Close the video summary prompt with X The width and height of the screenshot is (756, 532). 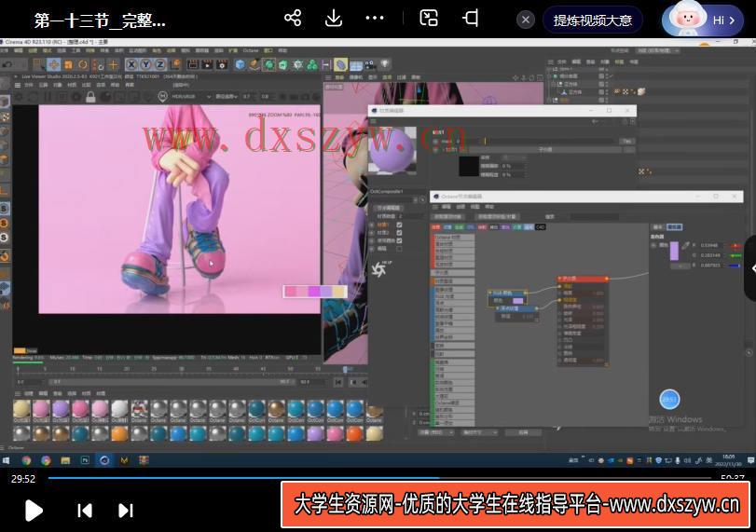pos(526,20)
